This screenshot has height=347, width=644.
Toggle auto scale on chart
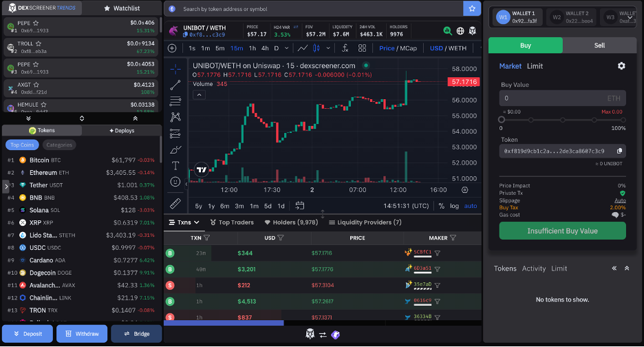[x=471, y=206]
